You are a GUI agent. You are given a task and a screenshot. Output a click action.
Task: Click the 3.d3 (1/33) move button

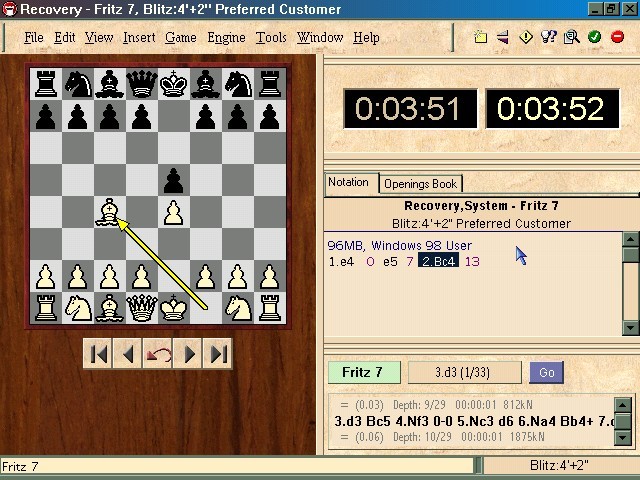pos(465,372)
